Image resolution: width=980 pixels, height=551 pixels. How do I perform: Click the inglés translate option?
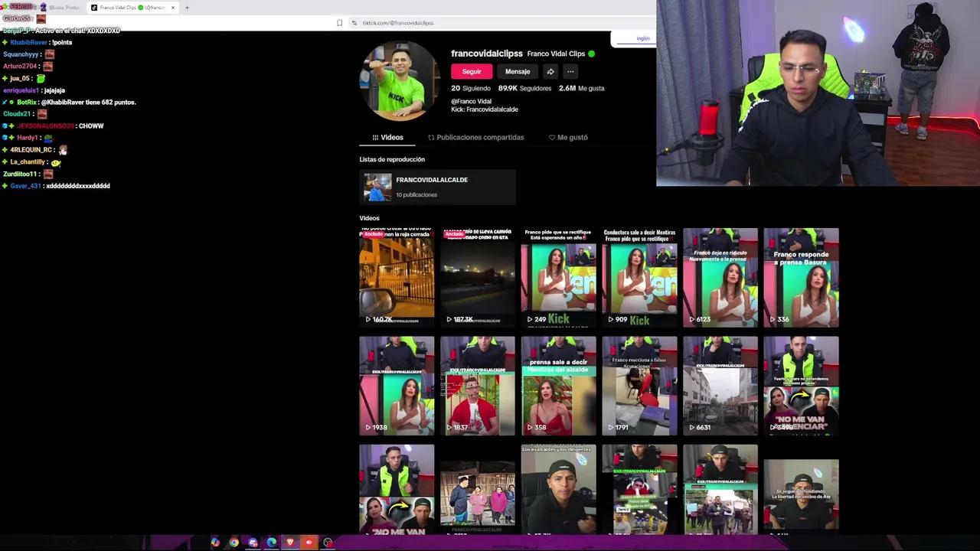point(643,38)
